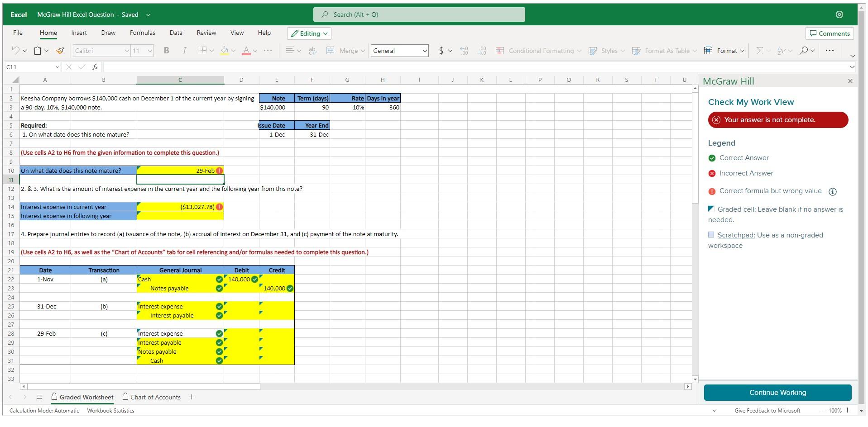
Task: Open the settings gear icon
Action: coord(839,14)
